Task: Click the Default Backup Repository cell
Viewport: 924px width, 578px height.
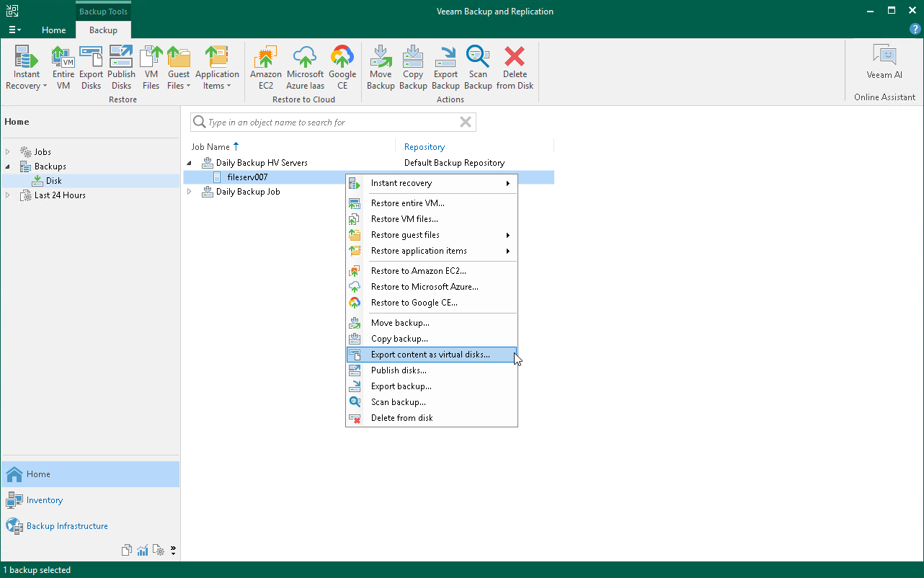Action: tap(454, 163)
